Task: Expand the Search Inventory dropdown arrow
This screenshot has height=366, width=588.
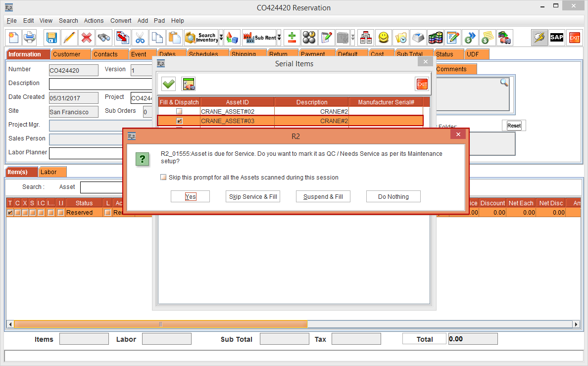Action: pos(221,38)
